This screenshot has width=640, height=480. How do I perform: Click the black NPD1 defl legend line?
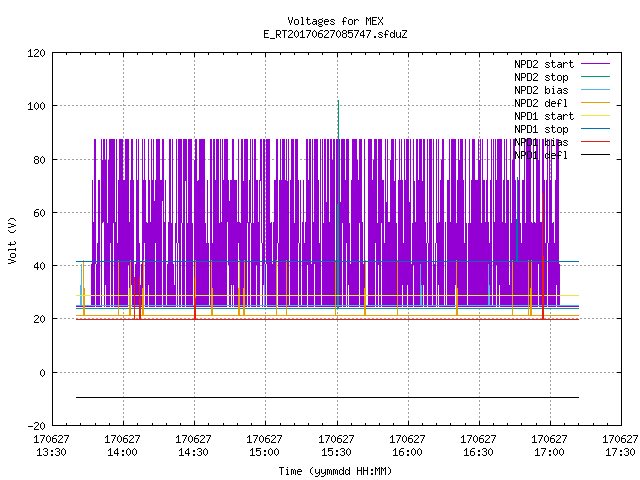(596, 155)
